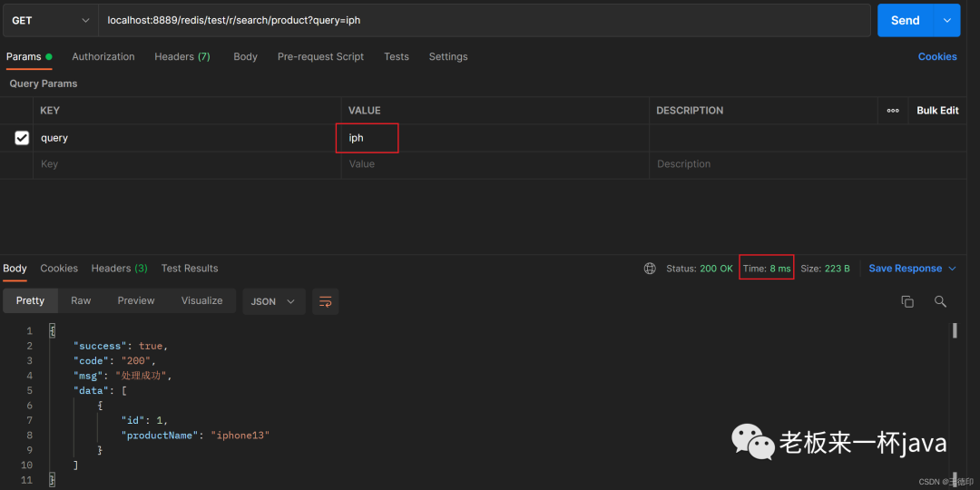Open the request Body tab
Image resolution: width=980 pixels, height=490 pixels.
click(x=246, y=56)
